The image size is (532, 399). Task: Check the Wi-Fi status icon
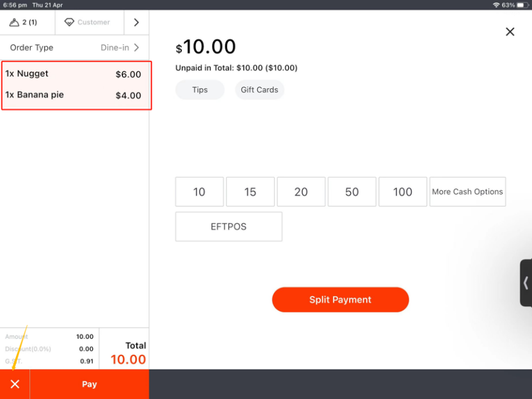(x=496, y=4)
